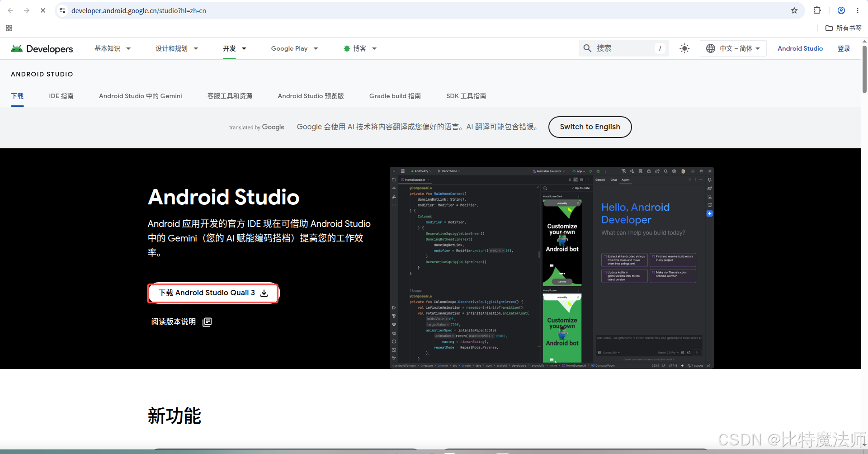Image resolution: width=868 pixels, height=454 pixels.
Task: Click the 登录 sign-in link
Action: coord(844,48)
